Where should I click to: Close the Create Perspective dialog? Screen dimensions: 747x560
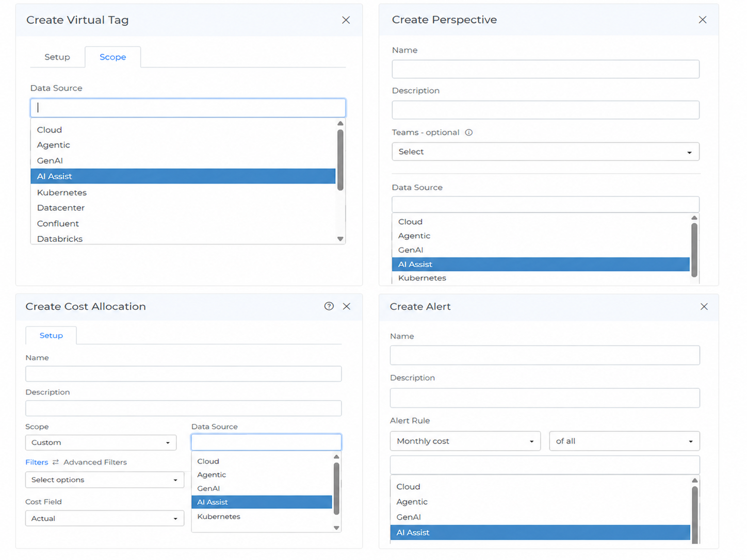702,20
